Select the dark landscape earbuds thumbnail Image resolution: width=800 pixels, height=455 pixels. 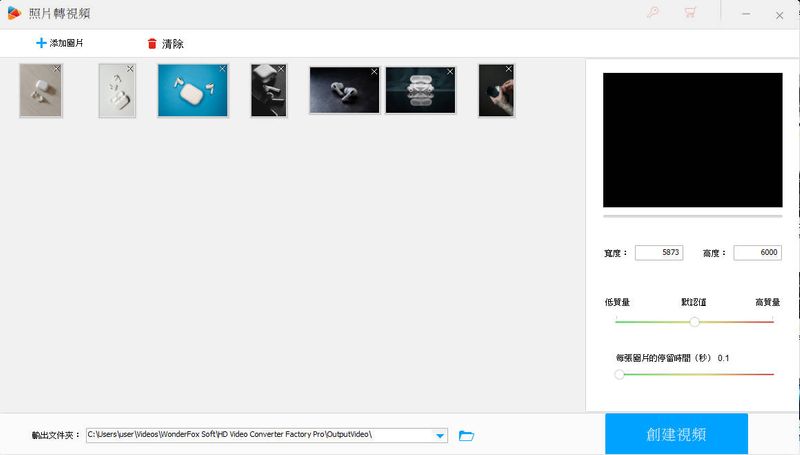coord(344,91)
